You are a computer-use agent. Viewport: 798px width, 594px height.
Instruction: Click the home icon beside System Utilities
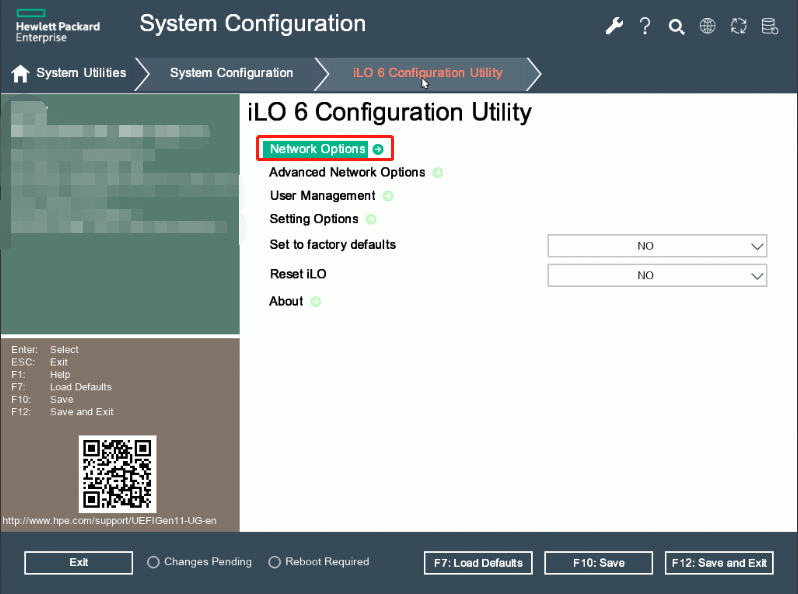(20, 73)
